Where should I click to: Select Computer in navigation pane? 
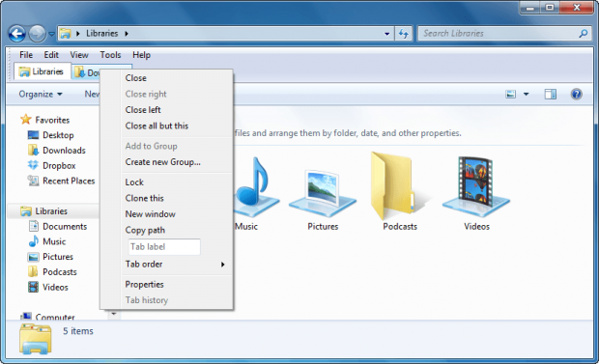coord(55,317)
